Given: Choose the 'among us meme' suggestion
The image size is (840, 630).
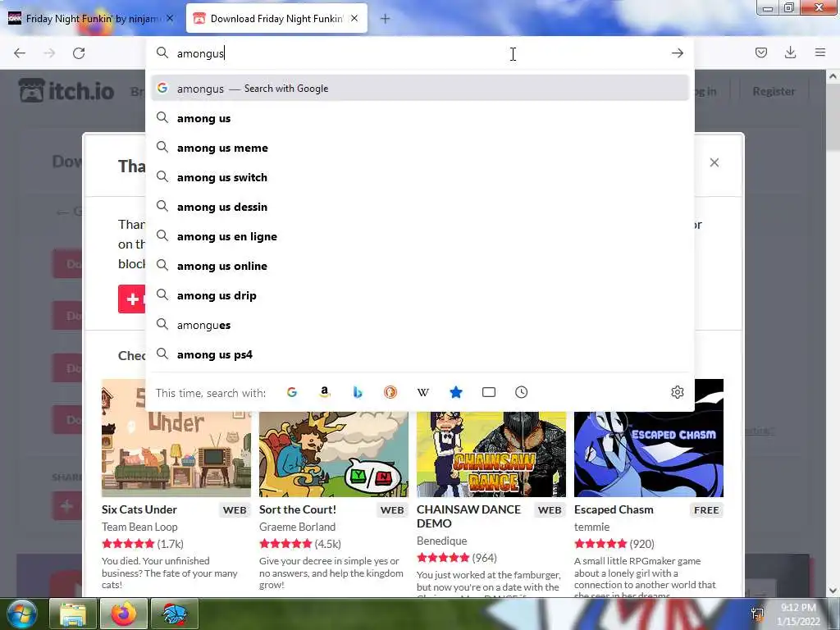Looking at the screenshot, I should [419, 148].
